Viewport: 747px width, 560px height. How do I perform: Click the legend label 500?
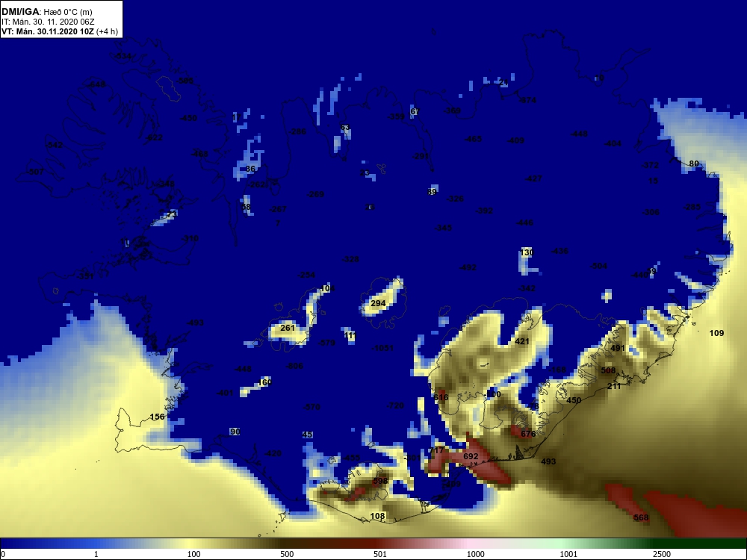pyautogui.click(x=287, y=554)
